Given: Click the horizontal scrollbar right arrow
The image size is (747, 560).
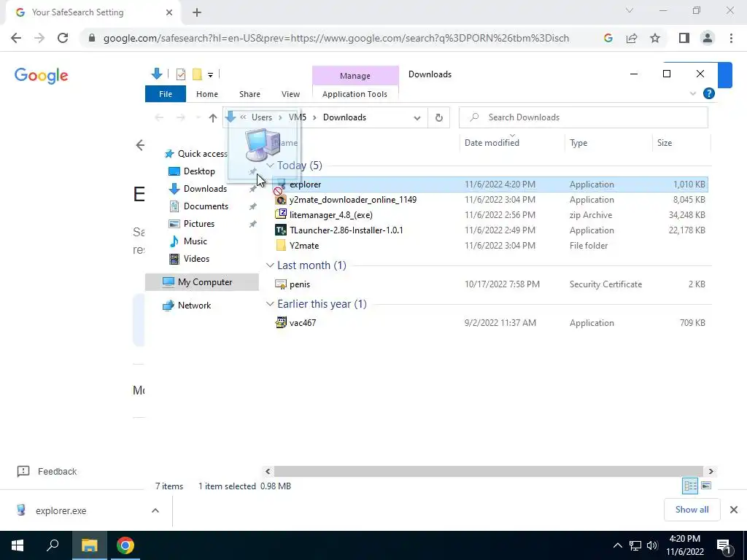Looking at the screenshot, I should (711, 472).
